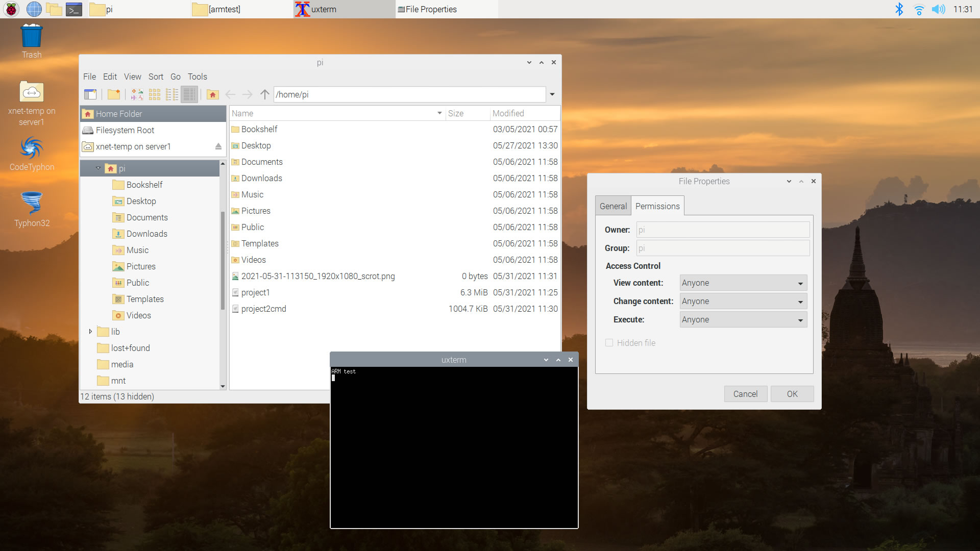Open the Tools menu
This screenshot has height=551, width=980.
(197, 77)
